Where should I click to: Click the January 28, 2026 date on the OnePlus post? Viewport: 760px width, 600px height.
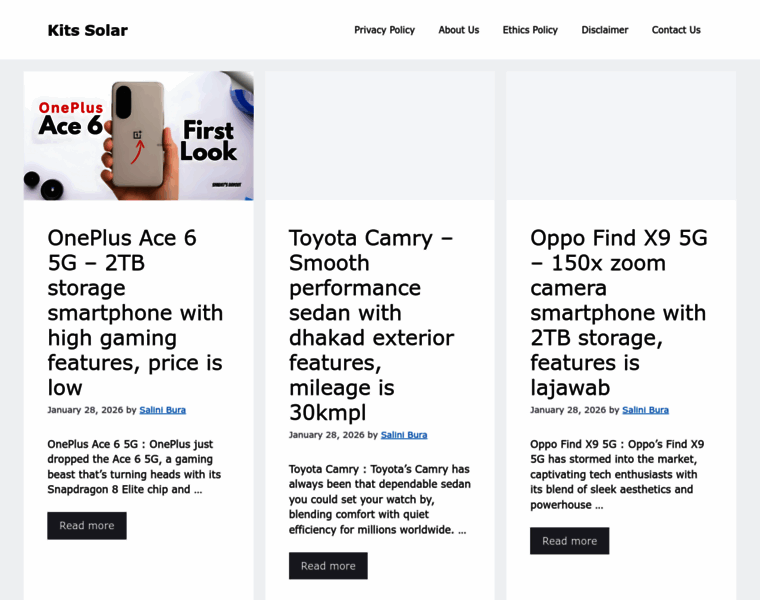[x=85, y=410]
